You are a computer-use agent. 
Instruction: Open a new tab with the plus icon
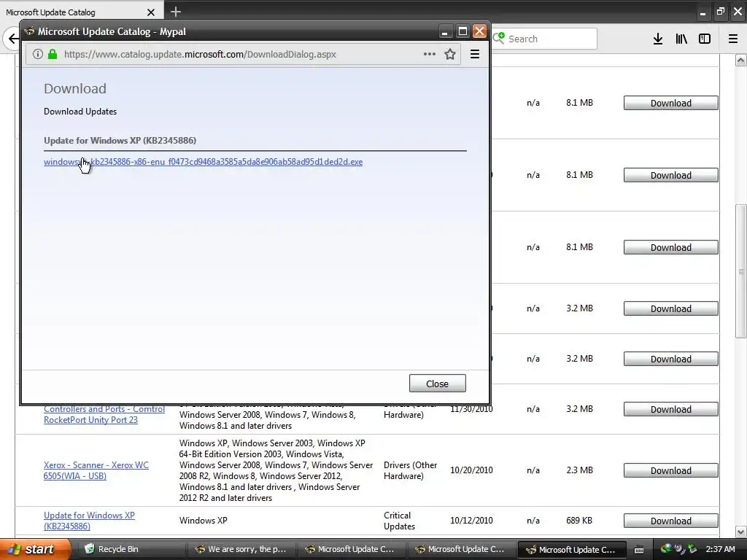point(176,12)
